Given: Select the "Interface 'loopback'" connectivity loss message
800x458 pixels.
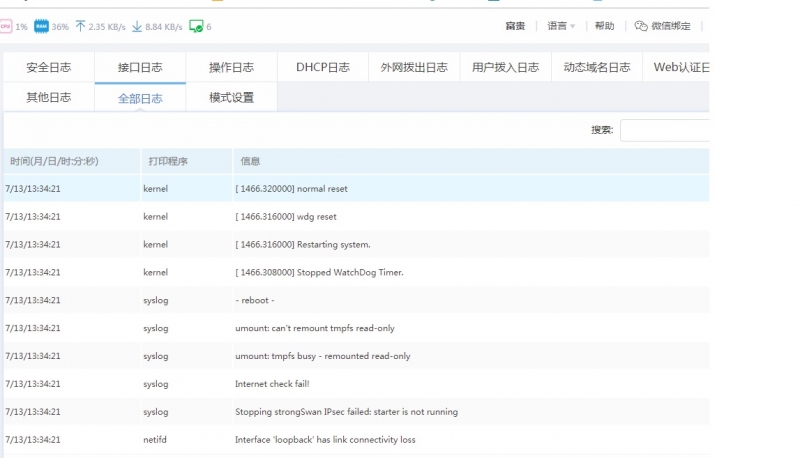Looking at the screenshot, I should 325,440.
